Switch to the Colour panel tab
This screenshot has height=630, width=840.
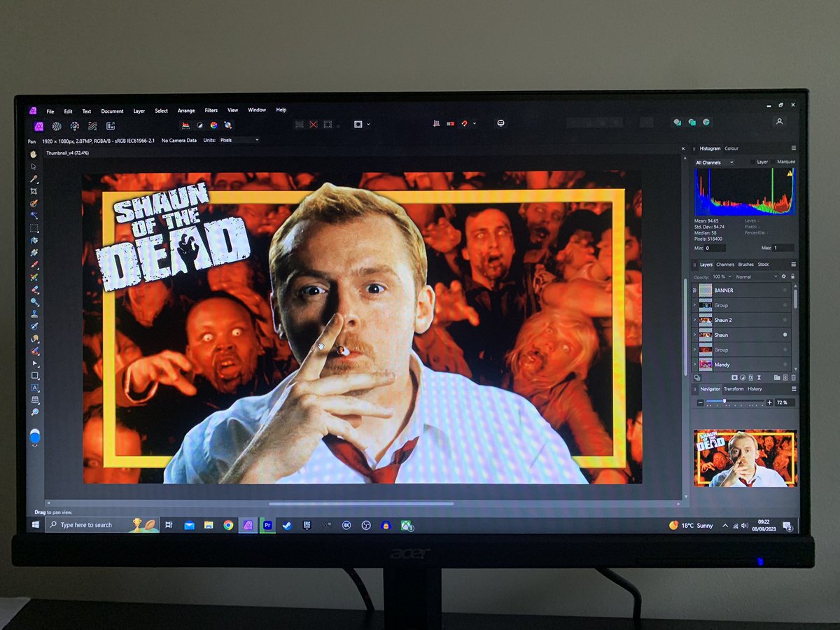[x=731, y=148]
